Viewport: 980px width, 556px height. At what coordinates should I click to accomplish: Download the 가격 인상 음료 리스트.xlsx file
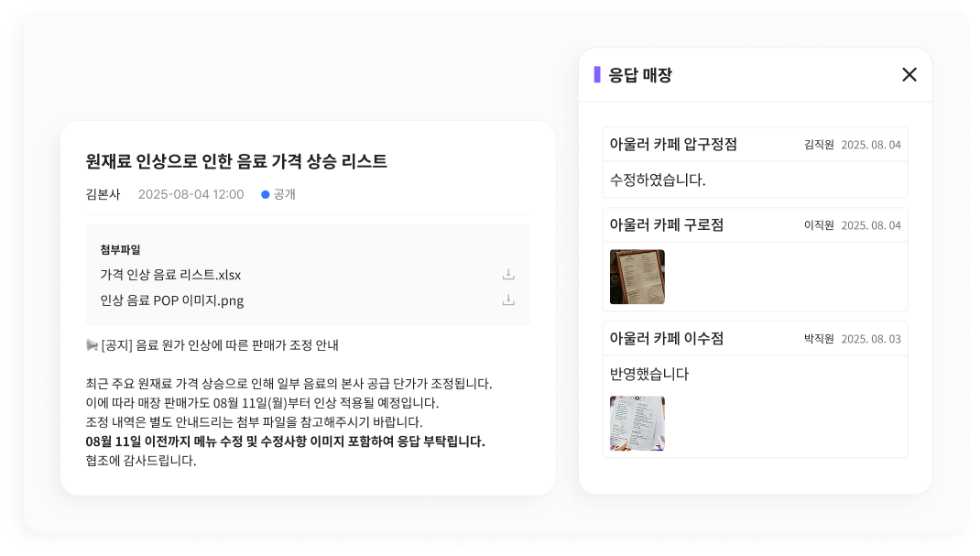pyautogui.click(x=508, y=274)
